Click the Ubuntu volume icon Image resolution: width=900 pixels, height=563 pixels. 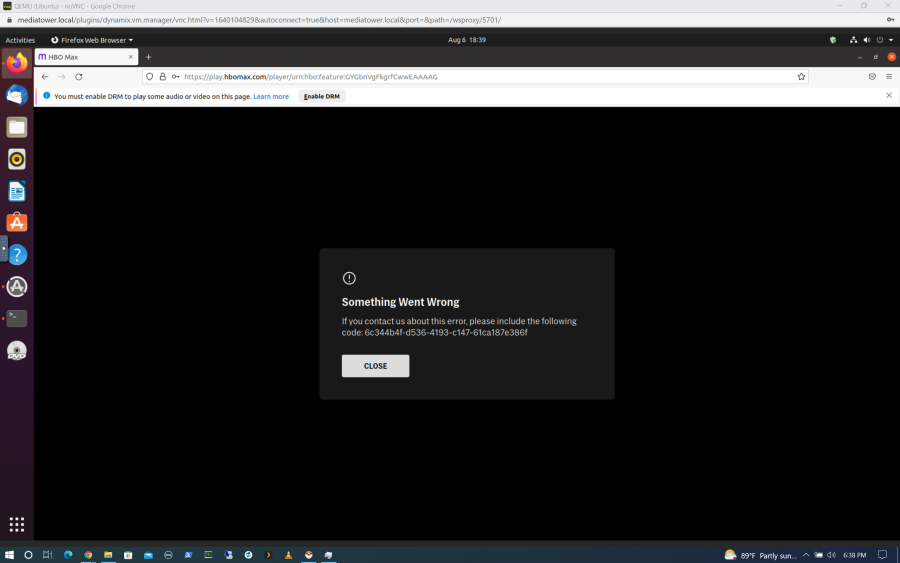pos(867,40)
